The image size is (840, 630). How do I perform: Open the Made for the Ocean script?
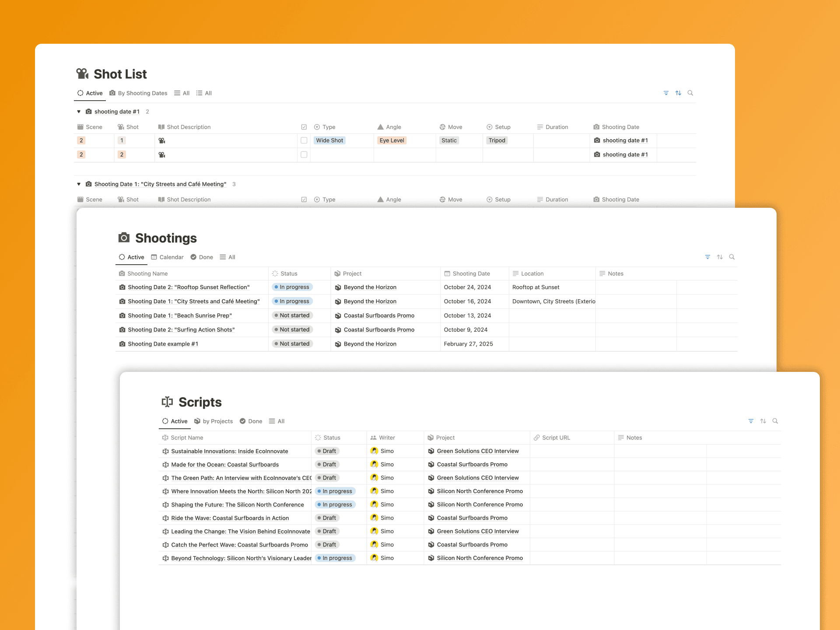tap(225, 465)
